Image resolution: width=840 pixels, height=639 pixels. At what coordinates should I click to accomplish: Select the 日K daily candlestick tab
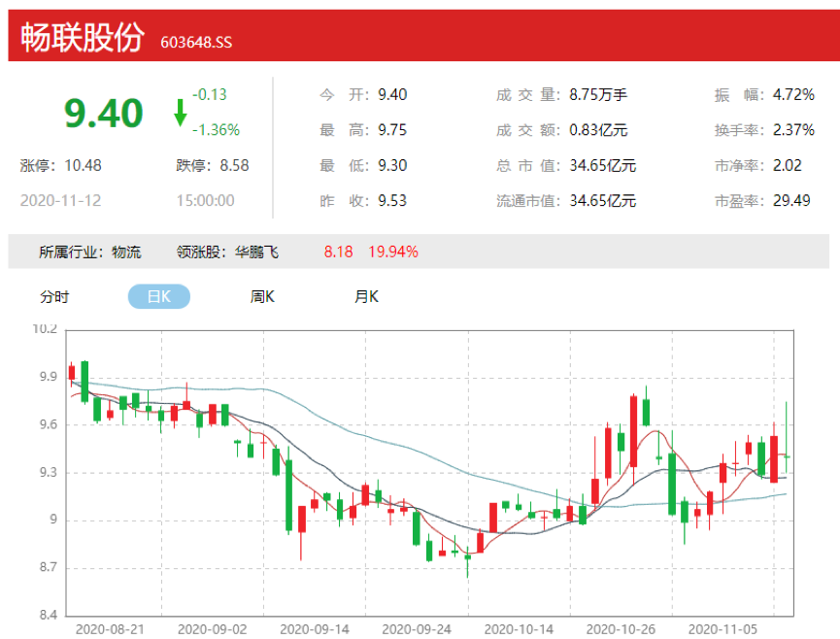point(158,296)
